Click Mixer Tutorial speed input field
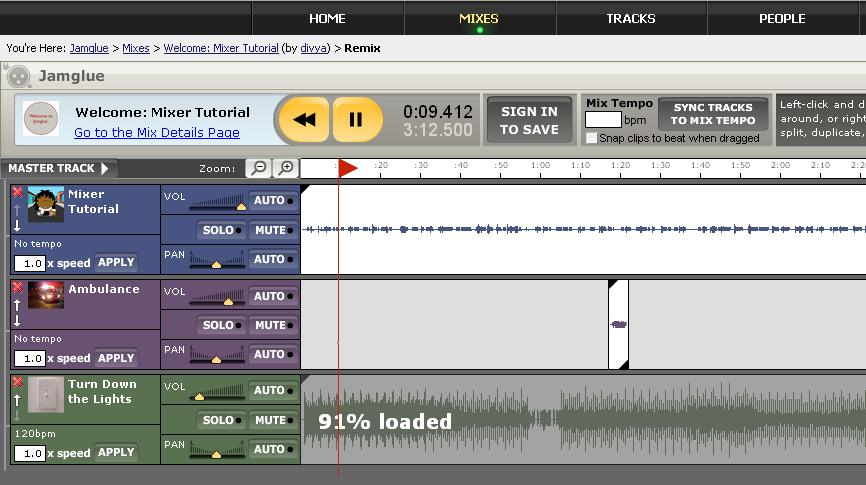866x485 pixels. point(30,263)
